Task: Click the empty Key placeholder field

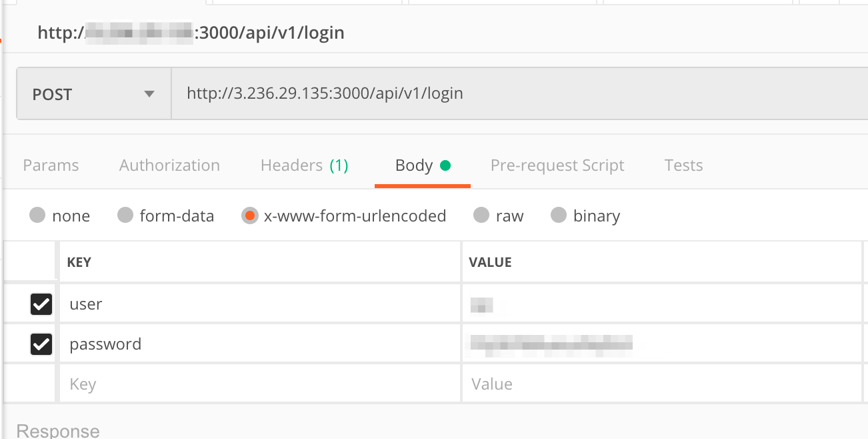Action: pyautogui.click(x=260, y=384)
